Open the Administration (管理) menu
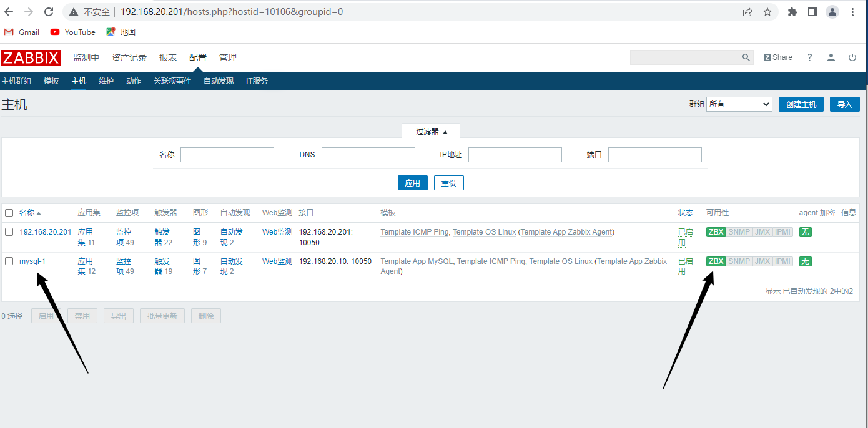 (x=227, y=57)
